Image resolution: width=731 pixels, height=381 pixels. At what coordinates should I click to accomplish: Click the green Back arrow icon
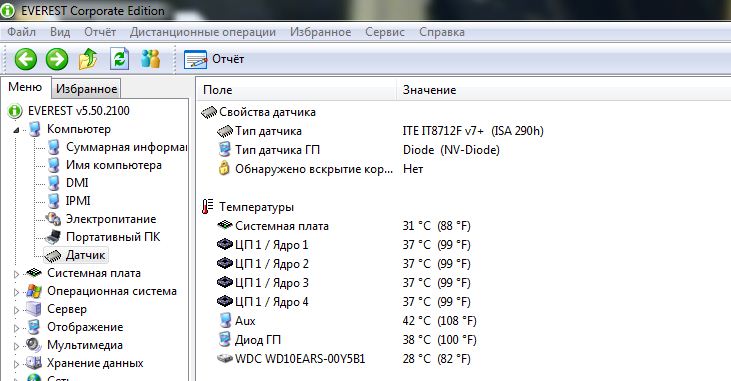pos(26,59)
